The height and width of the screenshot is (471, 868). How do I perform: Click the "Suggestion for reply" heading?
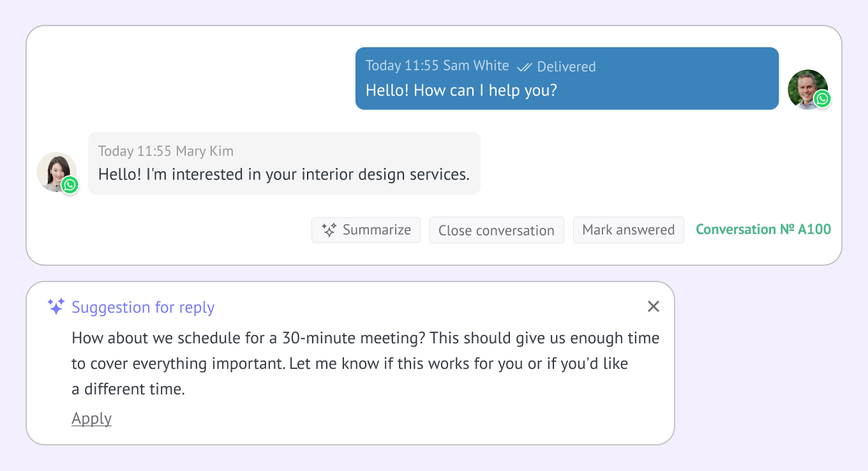click(x=143, y=307)
